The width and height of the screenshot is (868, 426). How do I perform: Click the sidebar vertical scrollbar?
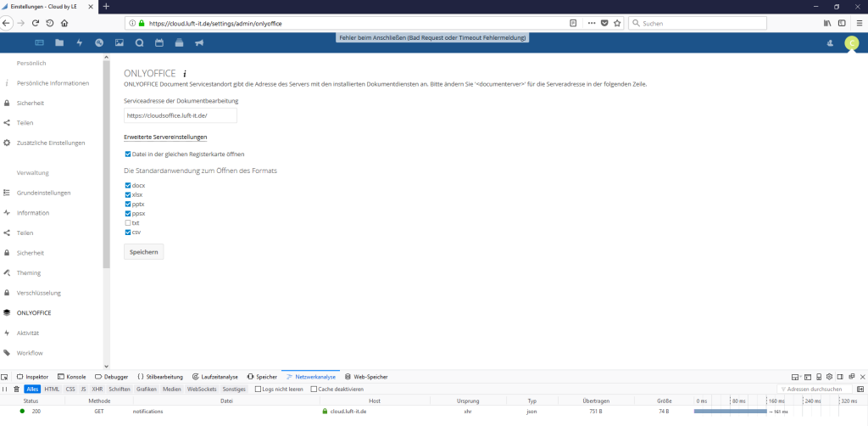(x=106, y=165)
